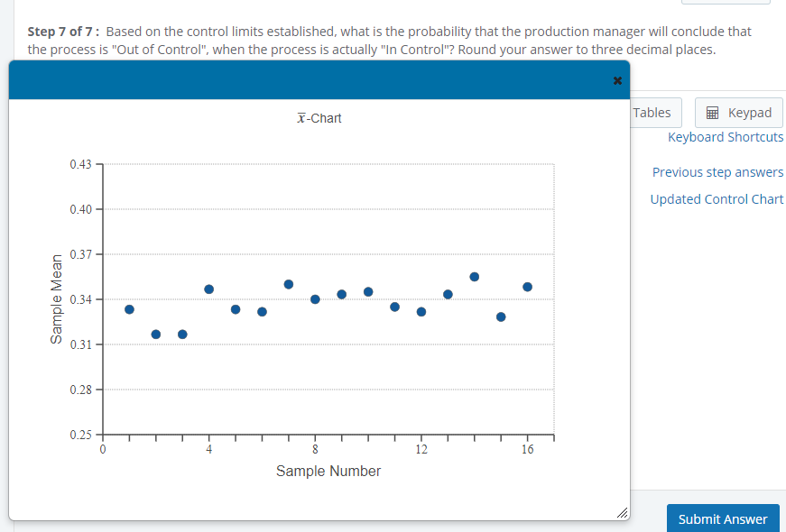The width and height of the screenshot is (786, 532).
Task: Grab the popup resize handle icon
Action: click(x=622, y=512)
